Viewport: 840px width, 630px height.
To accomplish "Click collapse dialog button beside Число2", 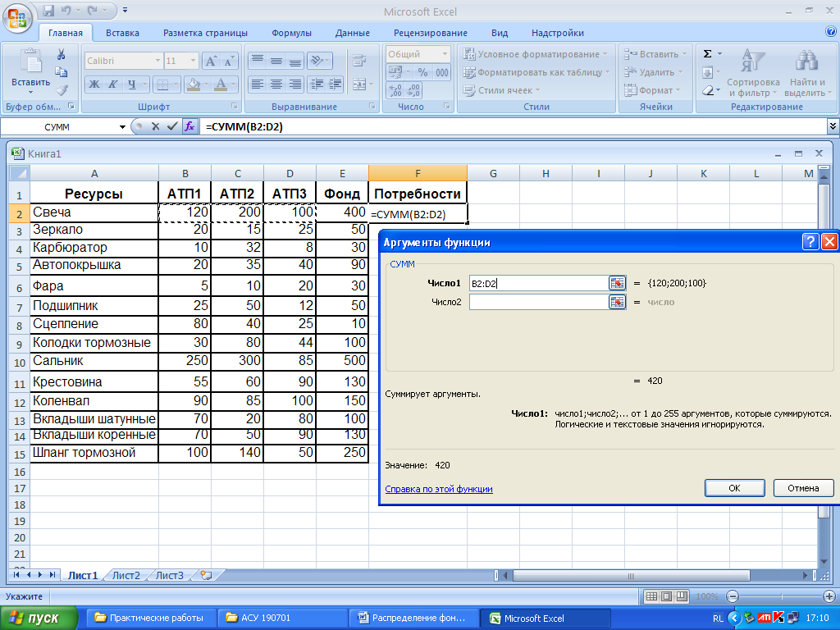I will (617, 302).
